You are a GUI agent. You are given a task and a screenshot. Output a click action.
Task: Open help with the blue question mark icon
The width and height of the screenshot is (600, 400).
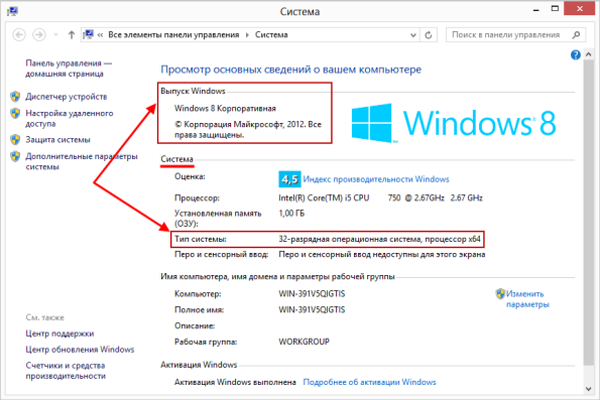[x=576, y=56]
